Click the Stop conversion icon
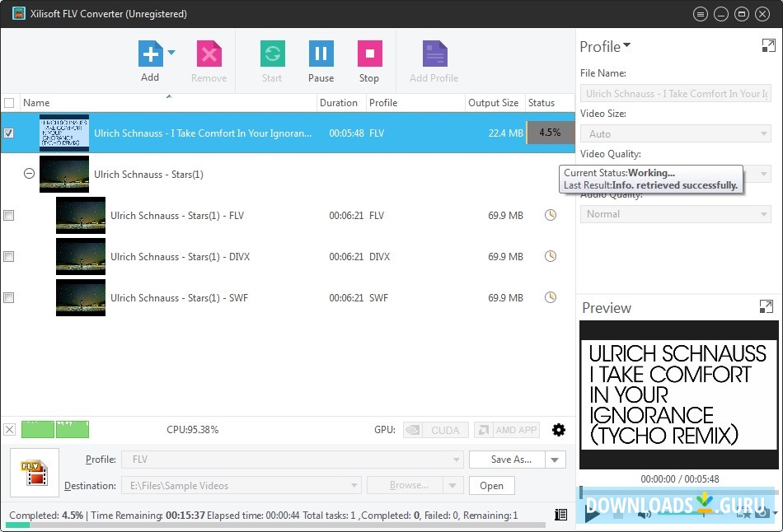The width and height of the screenshot is (783, 532). point(369,54)
